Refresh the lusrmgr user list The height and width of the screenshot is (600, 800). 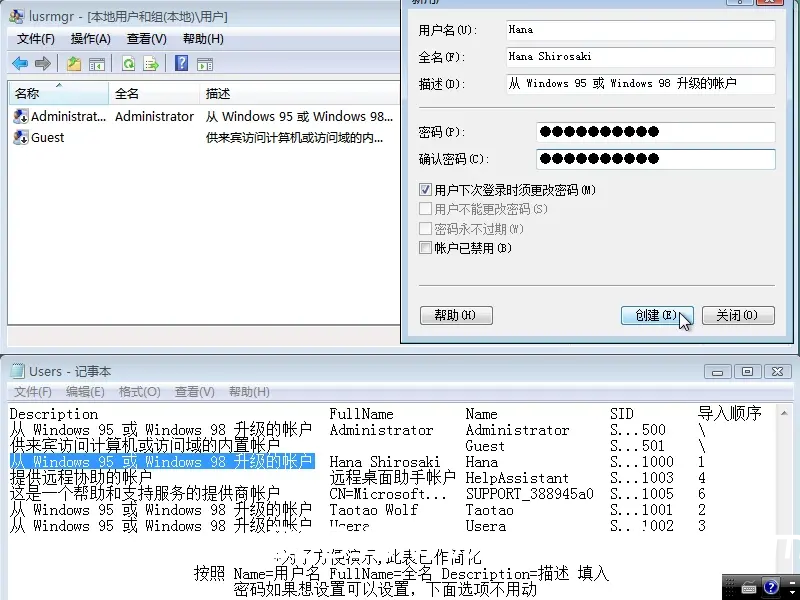(x=129, y=64)
